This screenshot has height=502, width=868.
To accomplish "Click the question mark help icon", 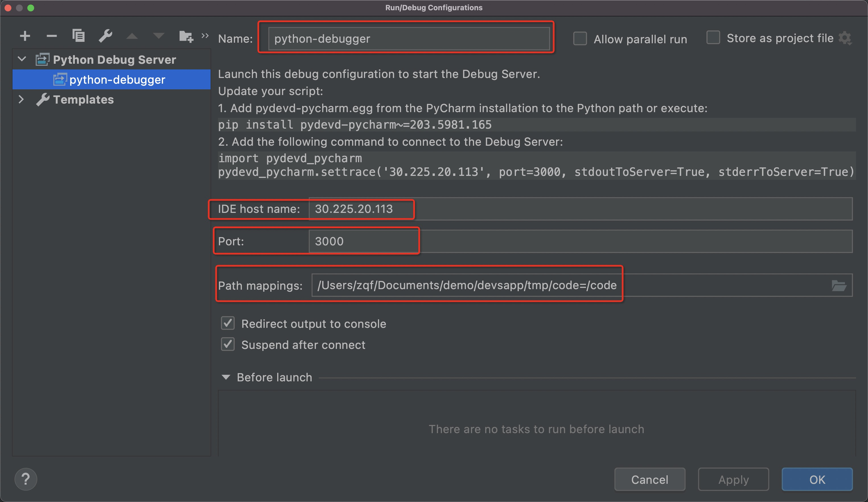I will click(26, 479).
